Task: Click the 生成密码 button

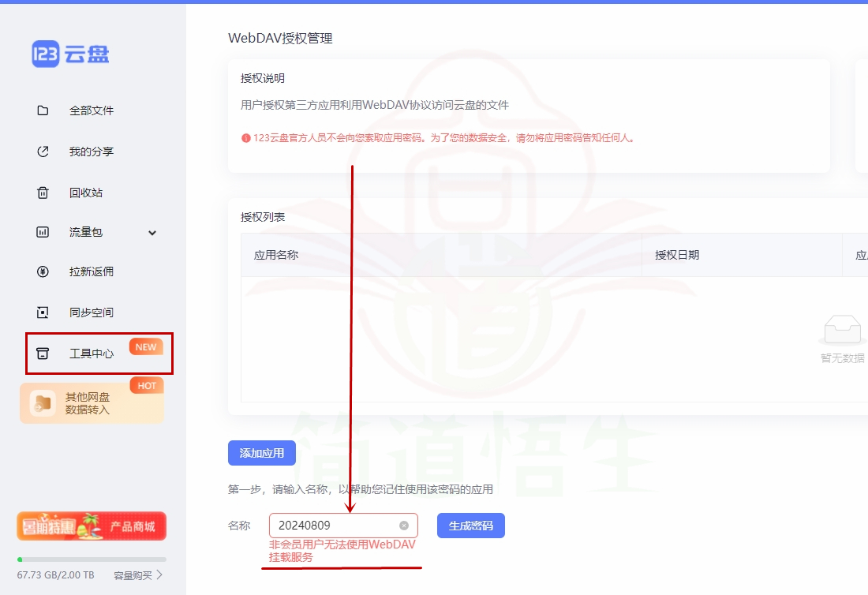Action: click(x=470, y=526)
